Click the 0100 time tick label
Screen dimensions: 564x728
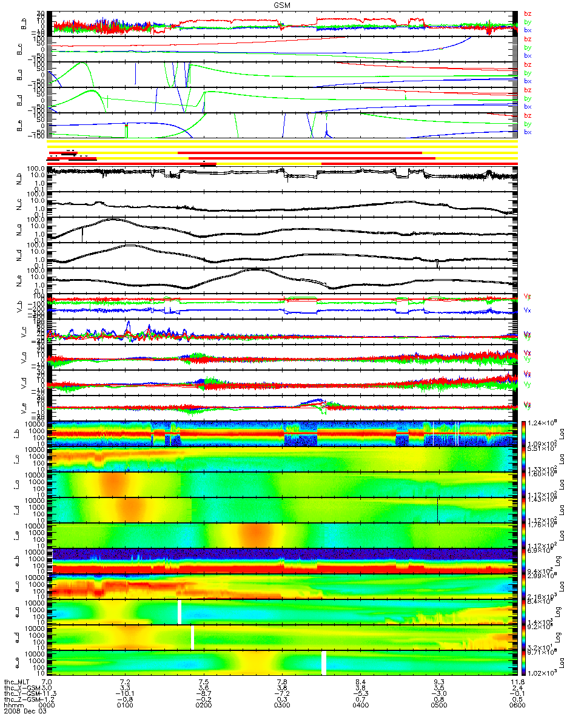(x=126, y=706)
